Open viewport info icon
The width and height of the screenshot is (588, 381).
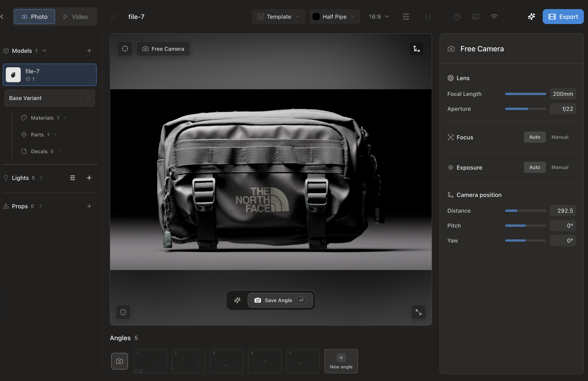123,312
